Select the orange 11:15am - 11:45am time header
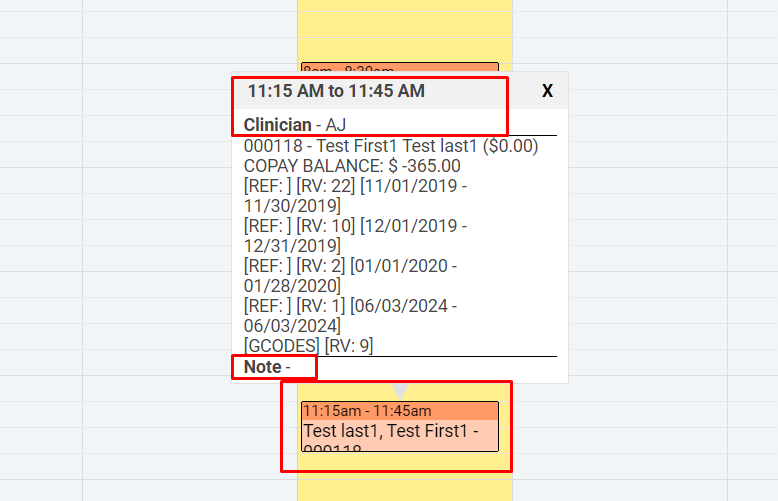The width and height of the screenshot is (778, 501). [x=399, y=411]
